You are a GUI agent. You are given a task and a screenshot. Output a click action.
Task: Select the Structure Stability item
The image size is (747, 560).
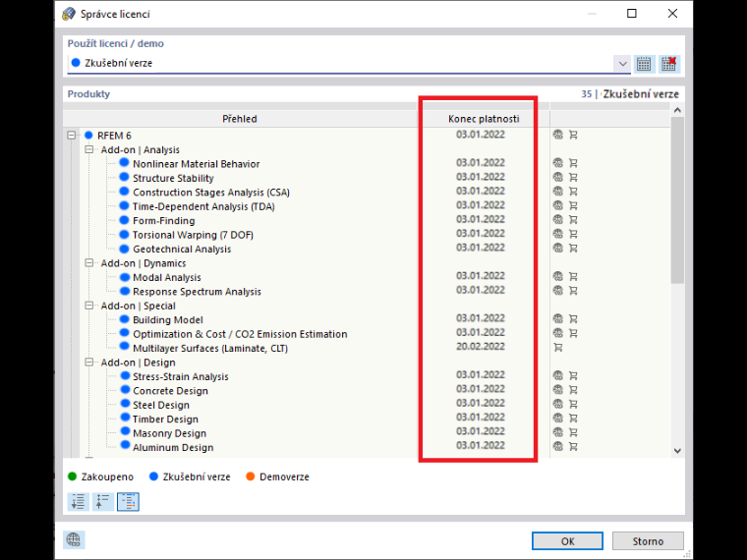(x=173, y=178)
